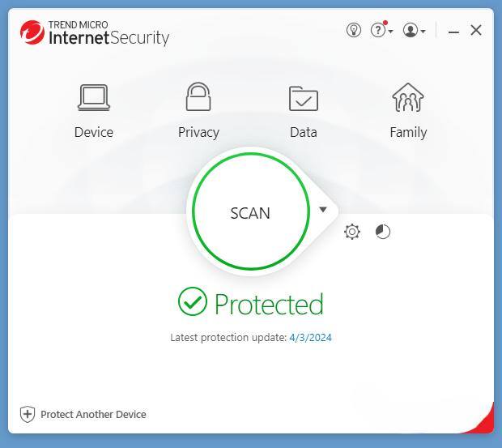Expand scan options arrow beside SCAN
The width and height of the screenshot is (502, 448).
323,210
